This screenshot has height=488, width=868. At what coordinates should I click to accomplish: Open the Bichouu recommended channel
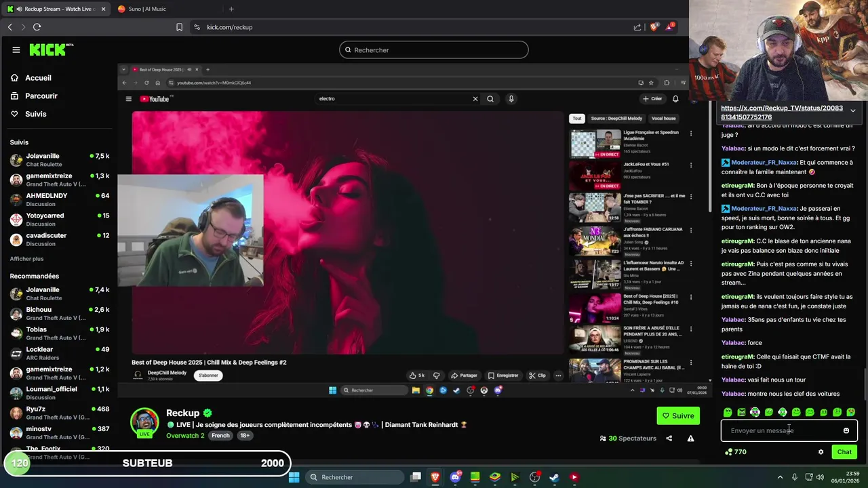tap(60, 313)
